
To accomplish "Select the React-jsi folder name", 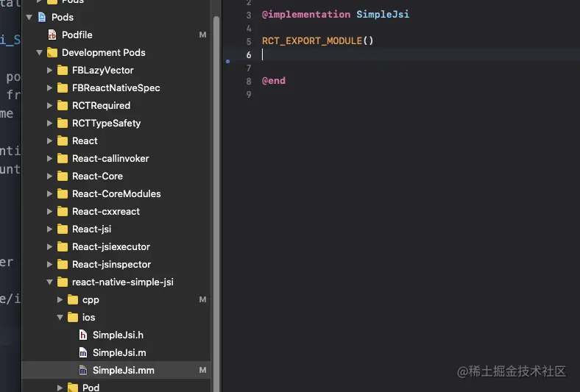I will click(x=92, y=229).
